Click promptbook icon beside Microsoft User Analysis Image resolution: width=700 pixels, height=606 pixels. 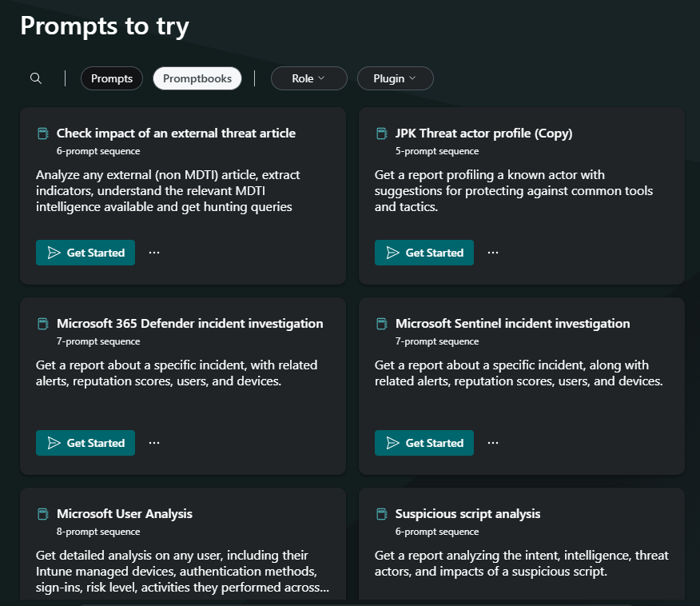click(43, 514)
